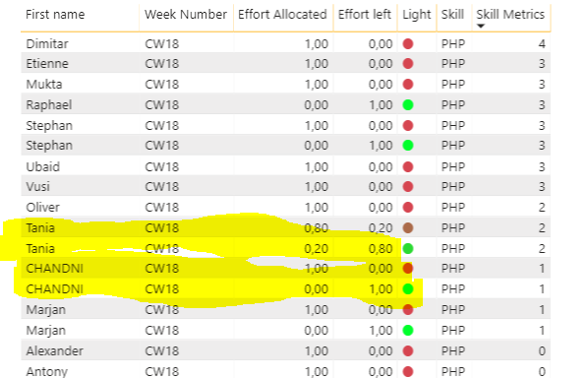Click the Skill column header
588x378 pixels.
click(452, 14)
